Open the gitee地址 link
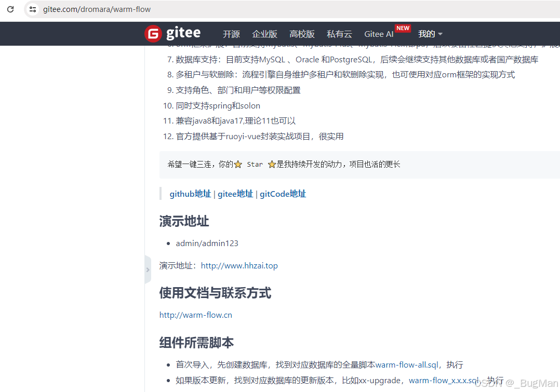This screenshot has height=392, width=560. [x=235, y=194]
